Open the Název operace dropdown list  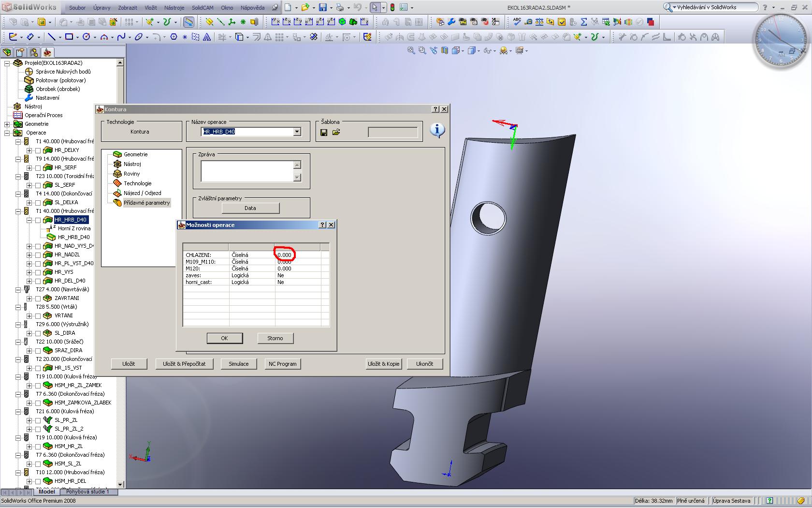pyautogui.click(x=297, y=132)
